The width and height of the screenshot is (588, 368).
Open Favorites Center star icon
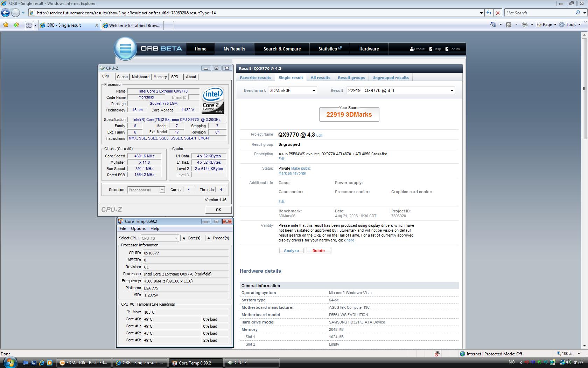point(6,25)
